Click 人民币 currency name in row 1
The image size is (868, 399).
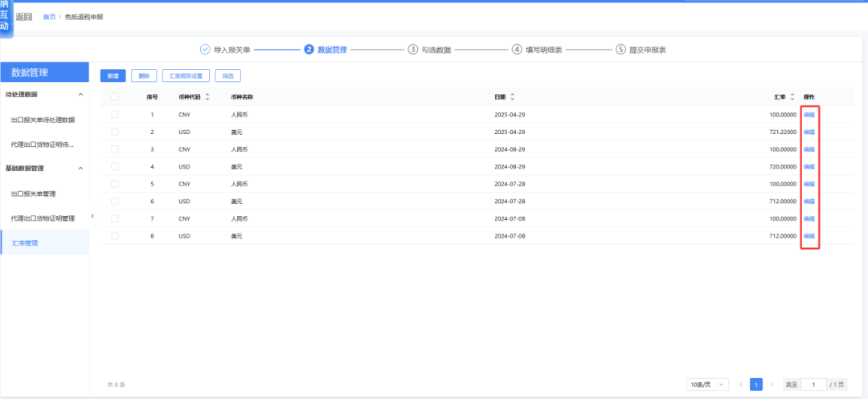coord(240,114)
